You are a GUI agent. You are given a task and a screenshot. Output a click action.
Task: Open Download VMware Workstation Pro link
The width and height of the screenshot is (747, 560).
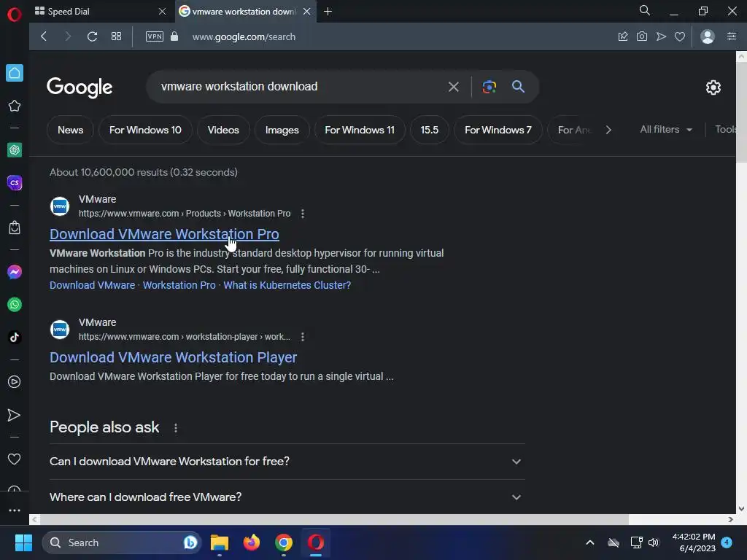pos(164,234)
